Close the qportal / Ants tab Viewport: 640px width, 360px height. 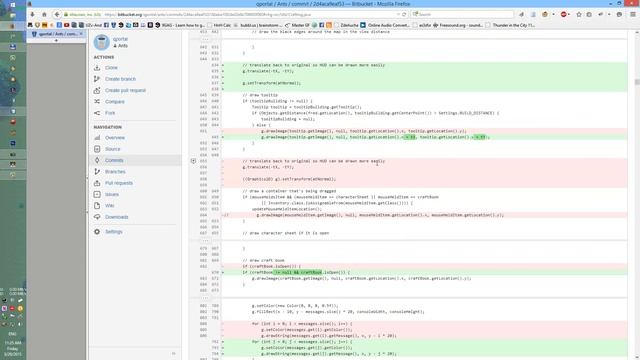[81, 34]
